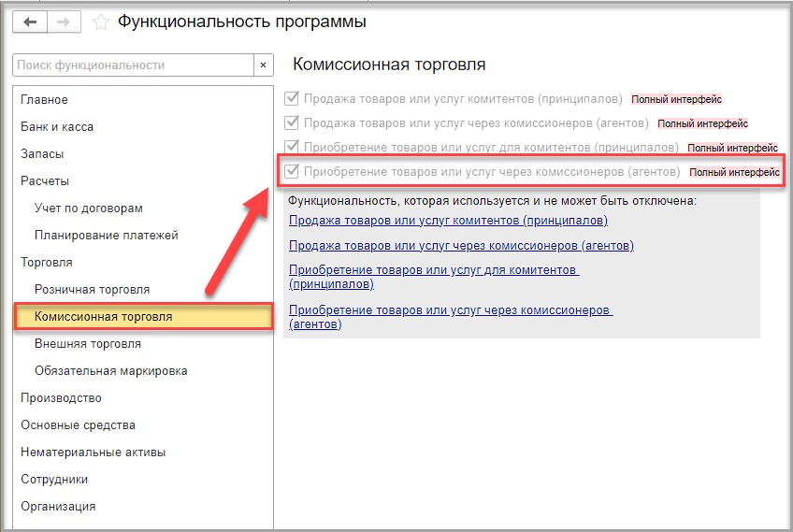793x532 pixels.
Task: Select Комиссионная торговля subsection
Action: (143, 317)
